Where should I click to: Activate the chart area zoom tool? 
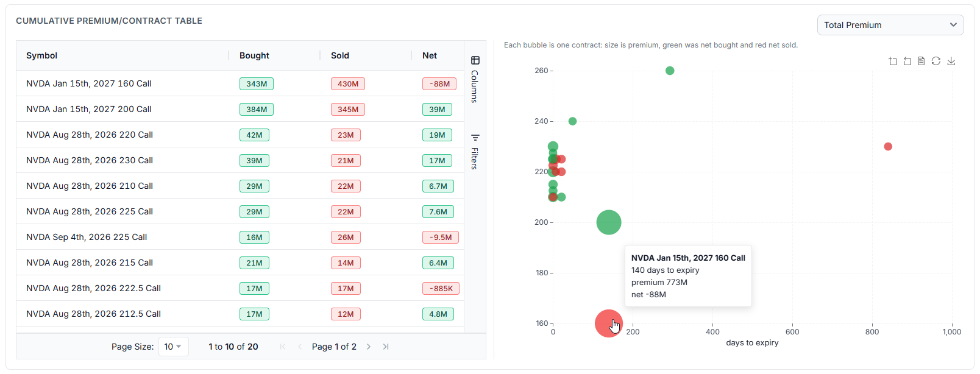893,61
